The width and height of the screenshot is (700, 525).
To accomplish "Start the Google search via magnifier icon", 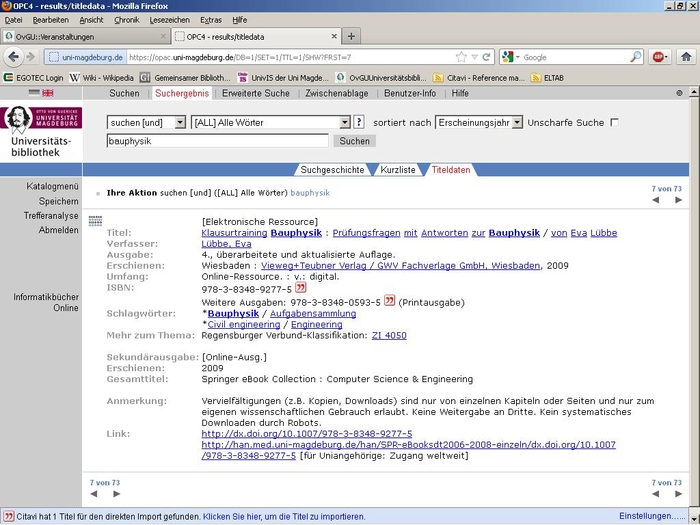I will 635,57.
